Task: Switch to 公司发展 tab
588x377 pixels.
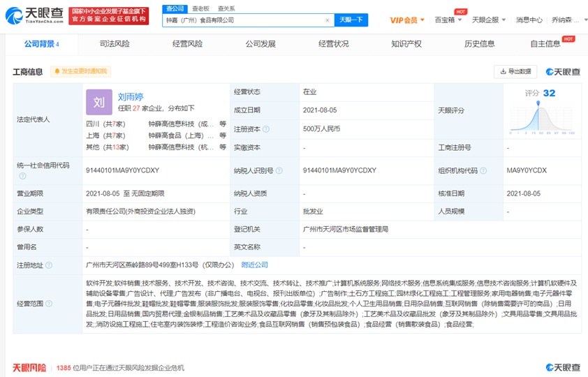Action: [x=260, y=44]
